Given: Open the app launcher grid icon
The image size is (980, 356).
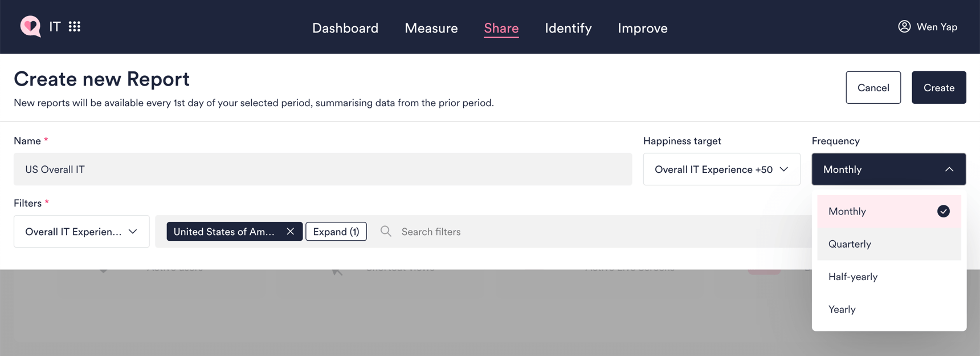Looking at the screenshot, I should (x=75, y=26).
